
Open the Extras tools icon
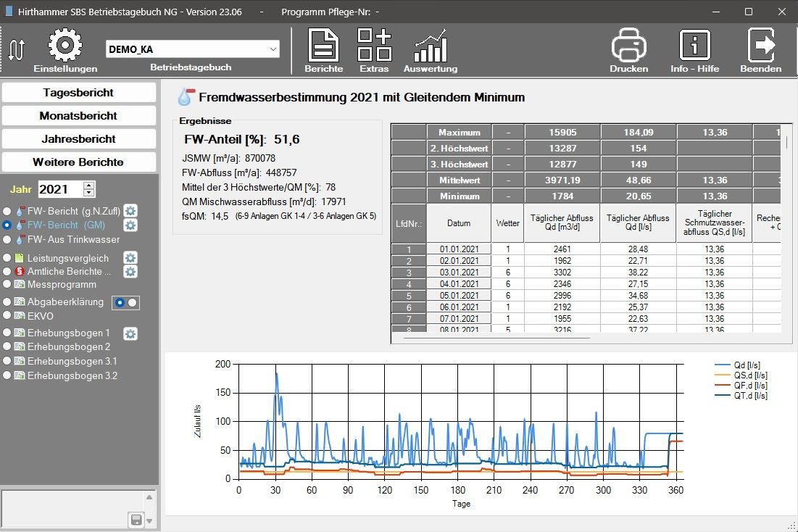coord(374,46)
